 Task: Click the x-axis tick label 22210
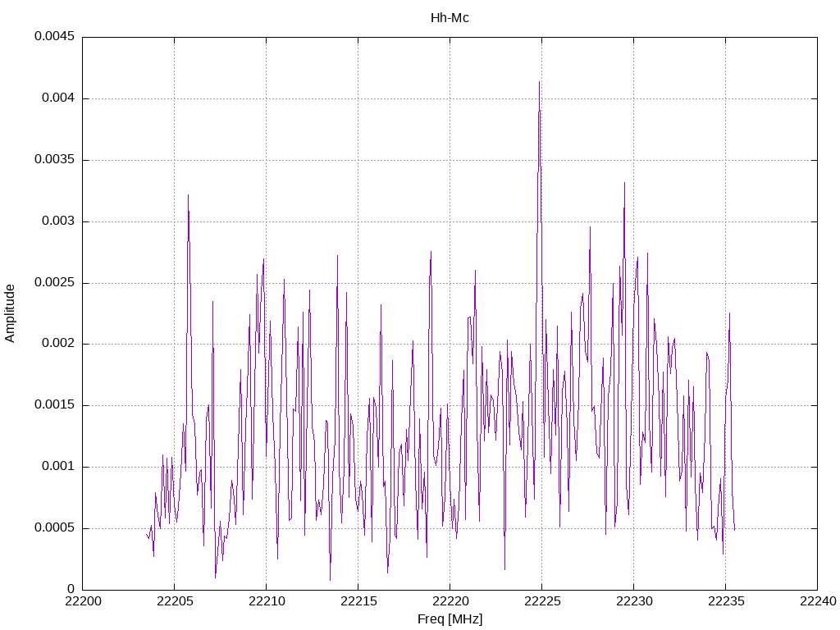click(267, 601)
